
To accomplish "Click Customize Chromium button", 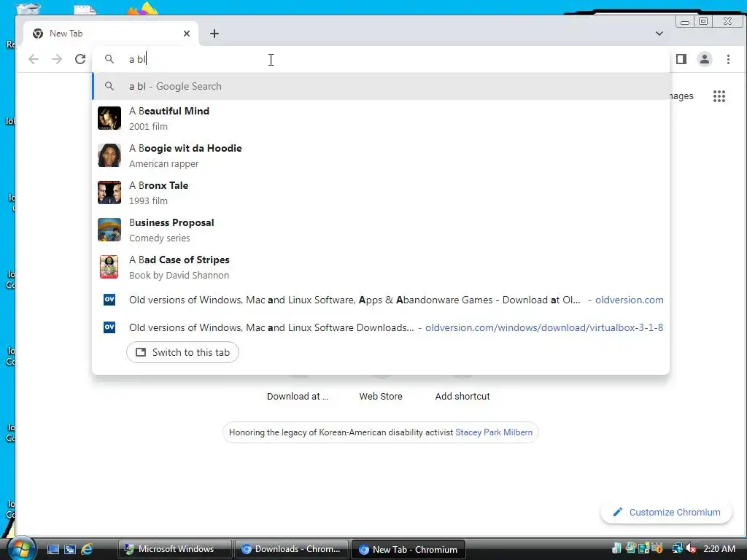I will click(667, 513).
